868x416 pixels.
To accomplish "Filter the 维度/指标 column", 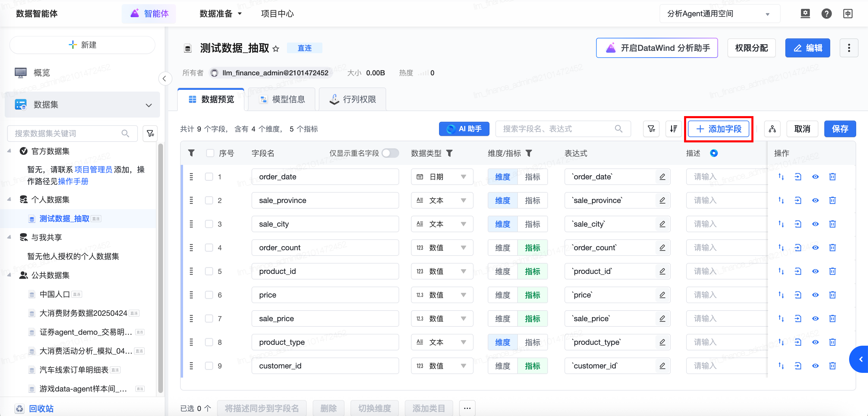I will click(x=529, y=153).
